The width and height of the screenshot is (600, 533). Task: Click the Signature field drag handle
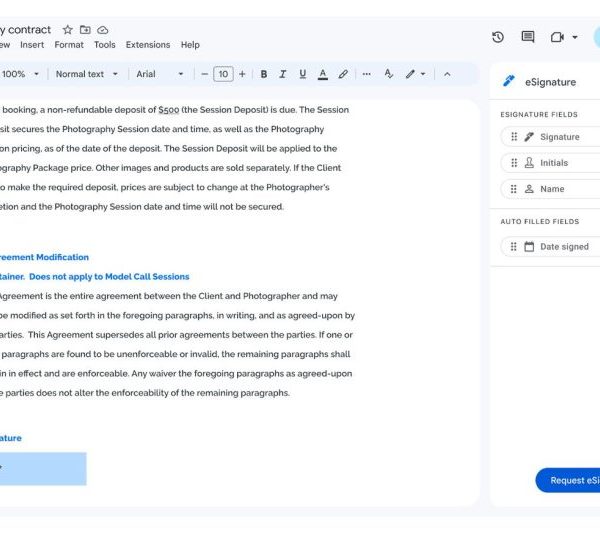point(514,137)
